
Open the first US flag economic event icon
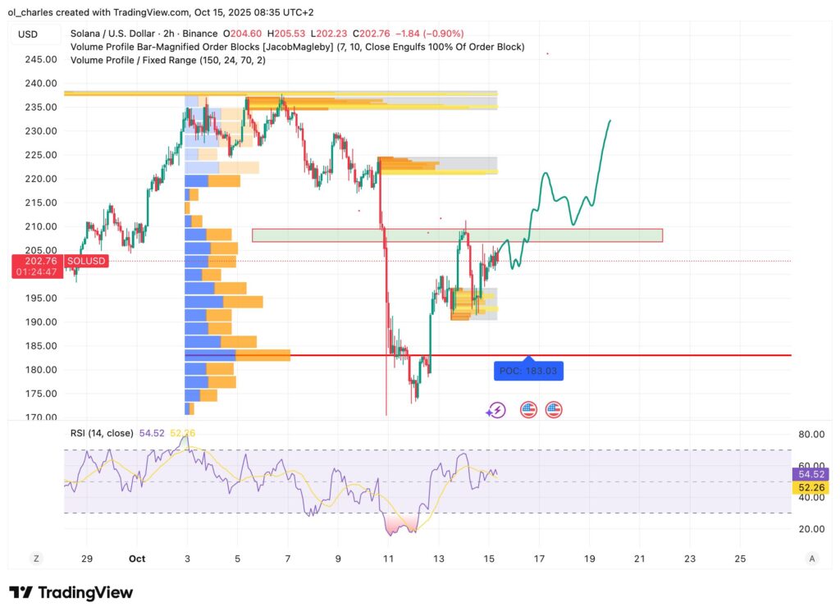click(x=527, y=408)
